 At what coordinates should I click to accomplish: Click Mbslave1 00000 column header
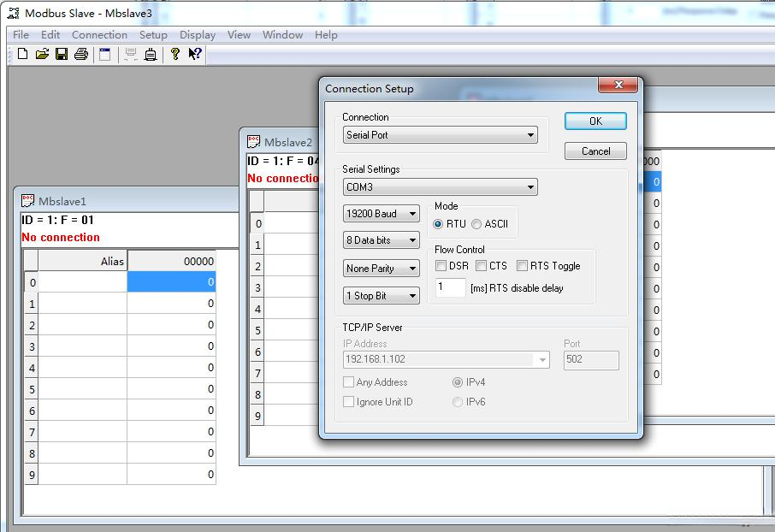point(171,261)
